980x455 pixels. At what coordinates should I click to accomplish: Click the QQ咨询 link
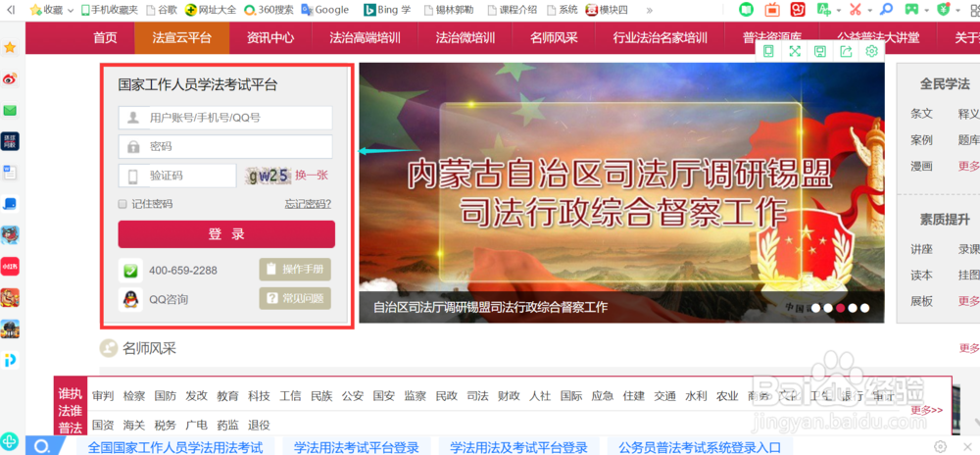(169, 299)
